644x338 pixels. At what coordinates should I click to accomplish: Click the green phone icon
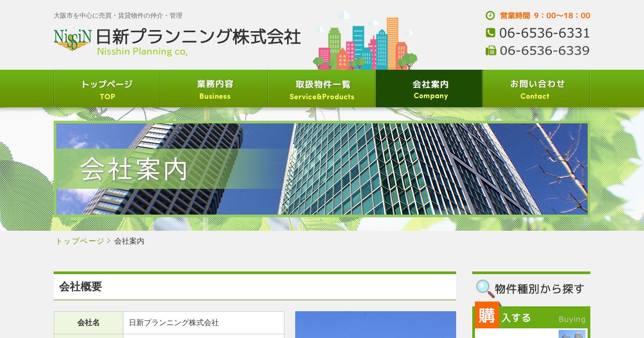[x=491, y=33]
